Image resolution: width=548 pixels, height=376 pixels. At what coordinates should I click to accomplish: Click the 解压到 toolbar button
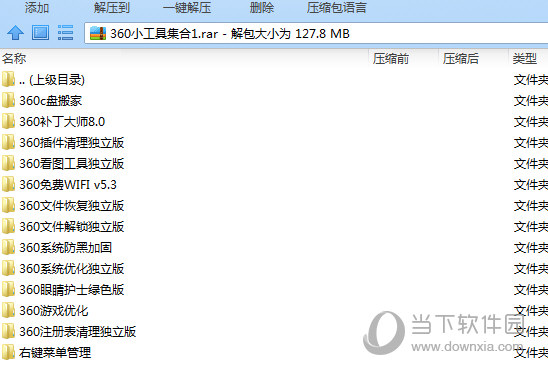tap(112, 7)
